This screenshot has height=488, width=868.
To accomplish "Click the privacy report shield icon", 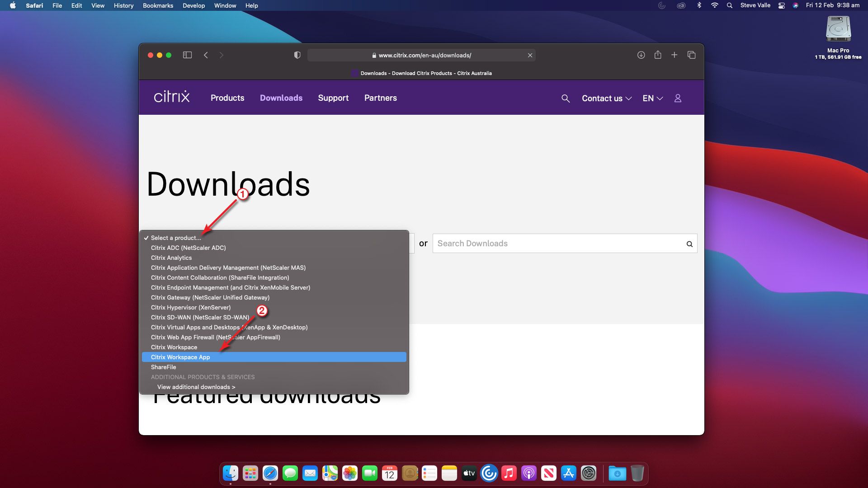I will click(297, 55).
